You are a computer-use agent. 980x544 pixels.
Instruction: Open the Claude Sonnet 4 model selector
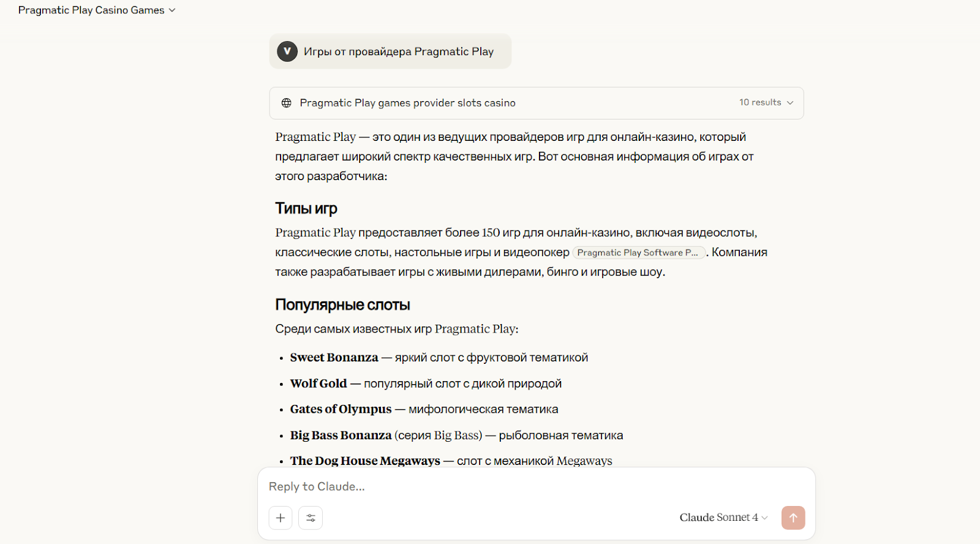pyautogui.click(x=723, y=518)
